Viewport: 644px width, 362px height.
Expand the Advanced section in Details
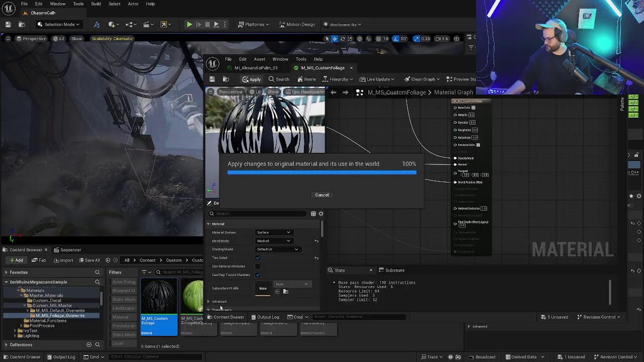(x=208, y=302)
